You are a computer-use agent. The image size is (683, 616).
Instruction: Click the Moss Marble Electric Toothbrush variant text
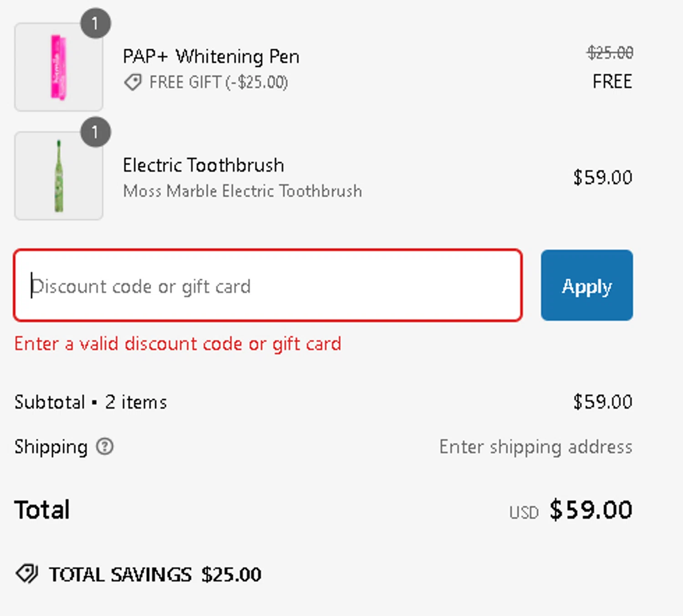pos(242,191)
